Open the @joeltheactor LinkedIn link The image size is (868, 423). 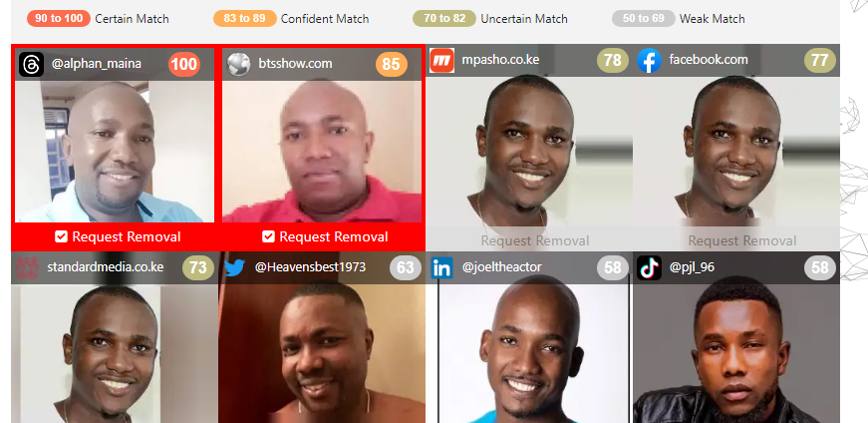click(x=501, y=267)
